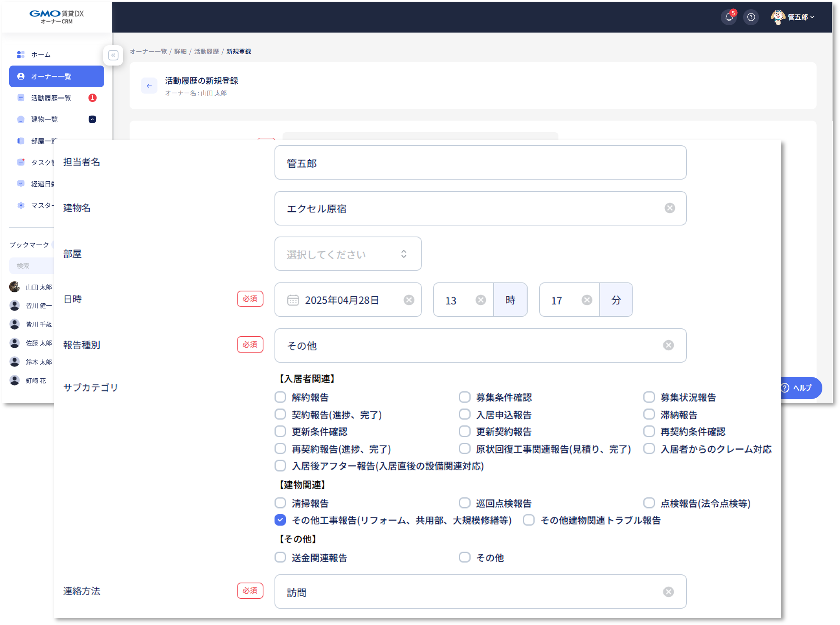Uncheck その他工事報告 checkbox

280,521
